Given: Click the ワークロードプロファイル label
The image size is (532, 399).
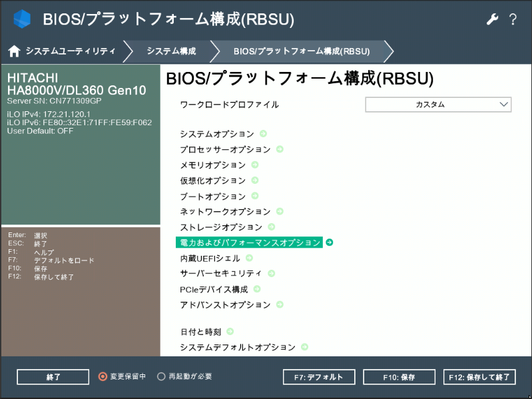Looking at the screenshot, I should click(229, 105).
